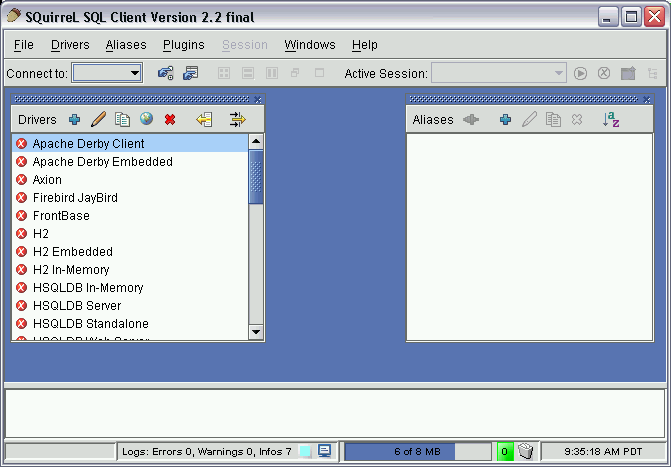Click the add new driver plus icon
Viewport: 671px width, 467px height.
(74, 120)
